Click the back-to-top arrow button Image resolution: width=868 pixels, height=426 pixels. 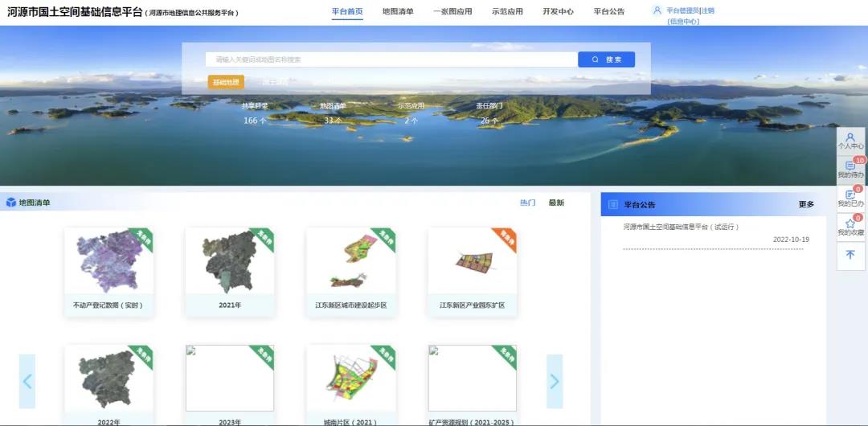850,256
